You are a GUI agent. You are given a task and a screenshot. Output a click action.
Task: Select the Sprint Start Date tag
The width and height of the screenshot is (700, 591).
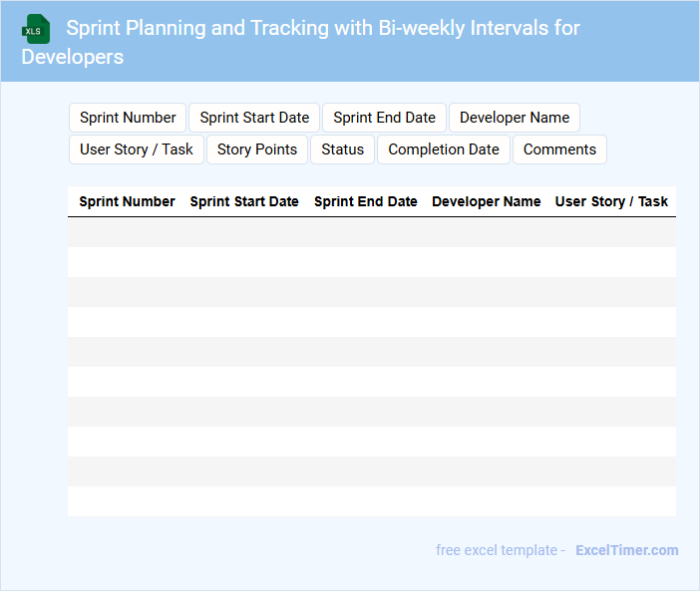(254, 118)
